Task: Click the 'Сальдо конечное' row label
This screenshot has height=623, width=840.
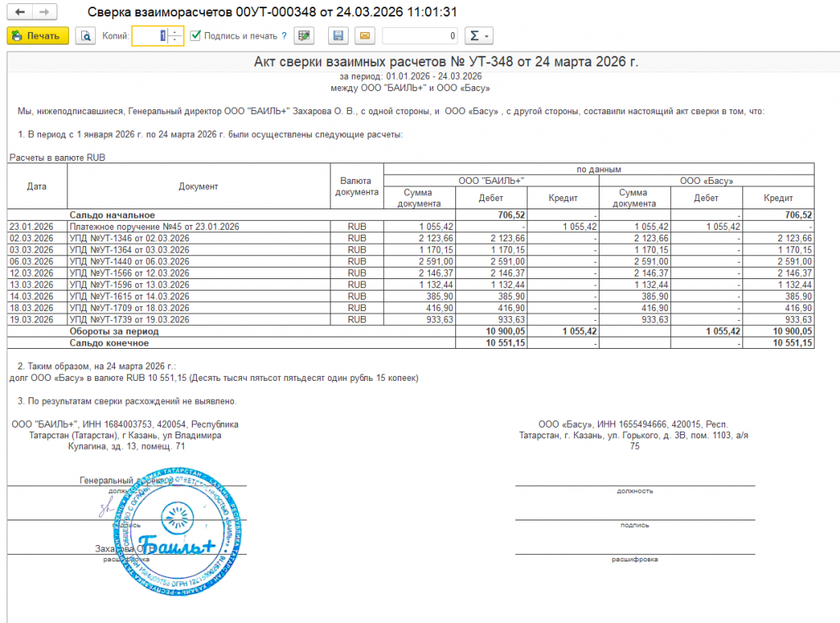Action: [x=109, y=343]
